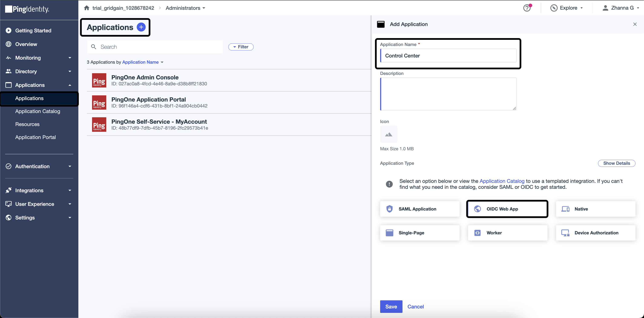Viewport: 644px width, 318px height.
Task: Select Native application type
Action: click(595, 209)
